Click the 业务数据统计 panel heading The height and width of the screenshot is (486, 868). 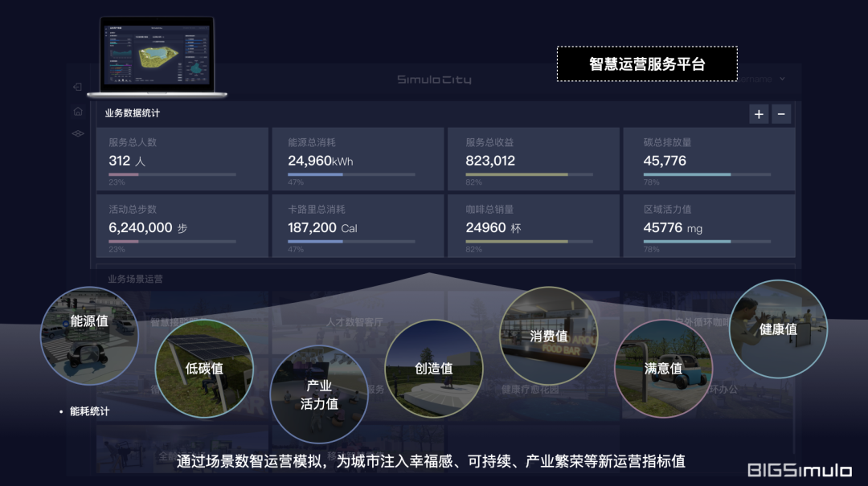133,113
